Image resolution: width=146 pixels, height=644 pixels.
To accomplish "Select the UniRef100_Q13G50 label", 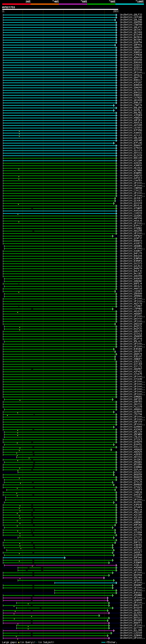I will point(131,613).
